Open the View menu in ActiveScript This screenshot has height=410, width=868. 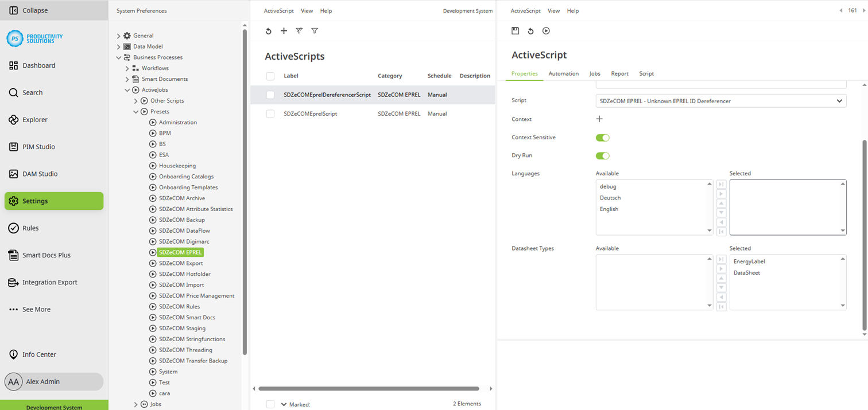point(553,10)
